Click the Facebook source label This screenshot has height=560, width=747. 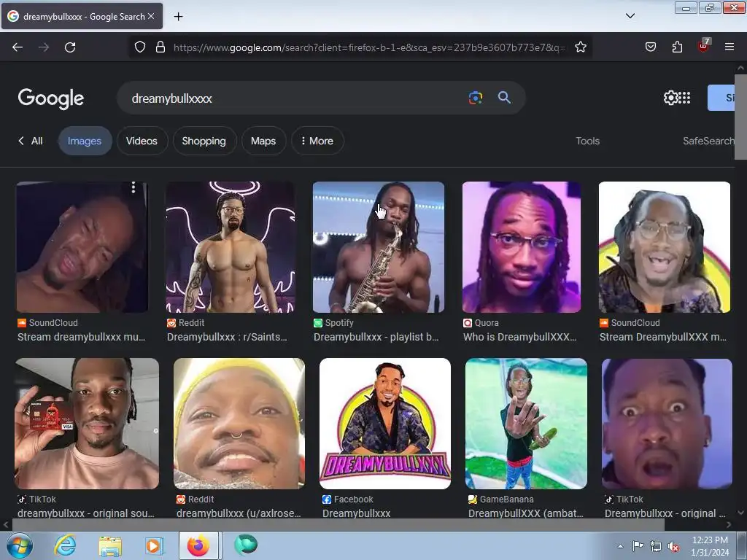click(x=354, y=499)
